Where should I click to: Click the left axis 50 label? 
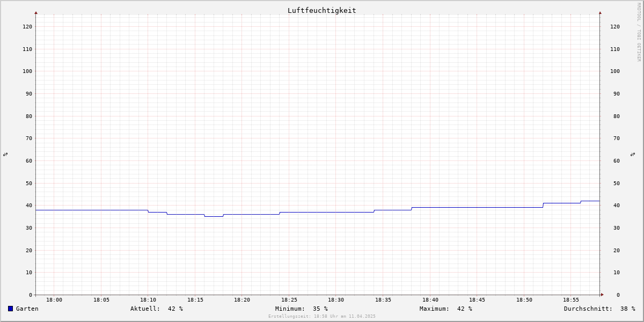pos(29,183)
